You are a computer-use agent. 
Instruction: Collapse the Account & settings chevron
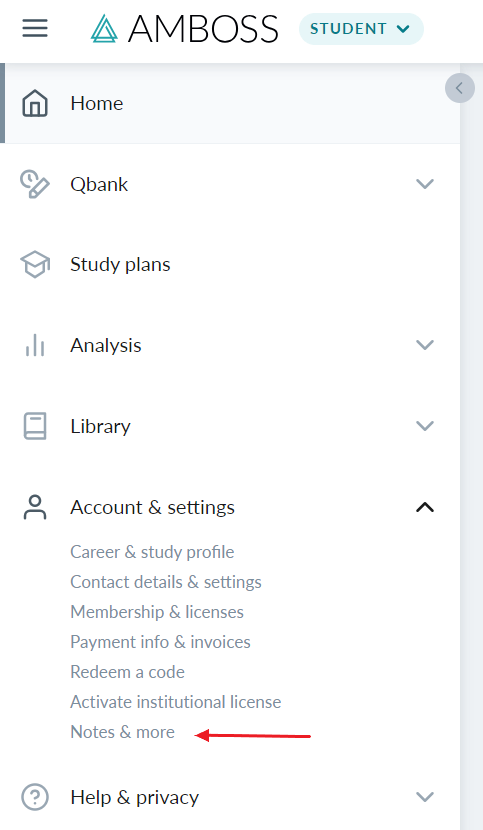[x=425, y=507]
